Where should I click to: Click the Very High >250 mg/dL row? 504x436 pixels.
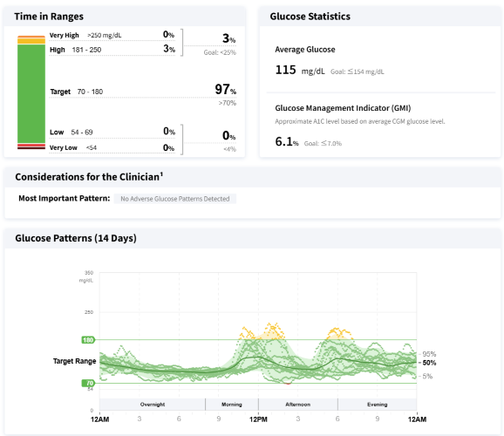click(x=112, y=35)
